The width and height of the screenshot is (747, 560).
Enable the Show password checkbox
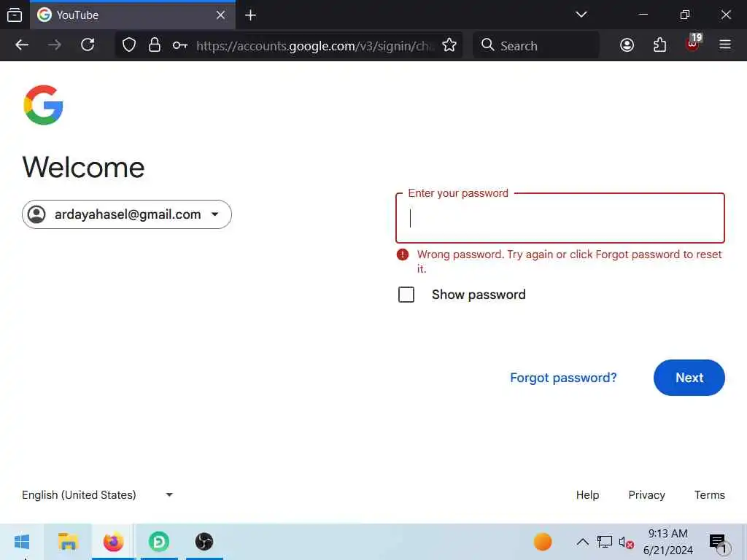(x=406, y=295)
